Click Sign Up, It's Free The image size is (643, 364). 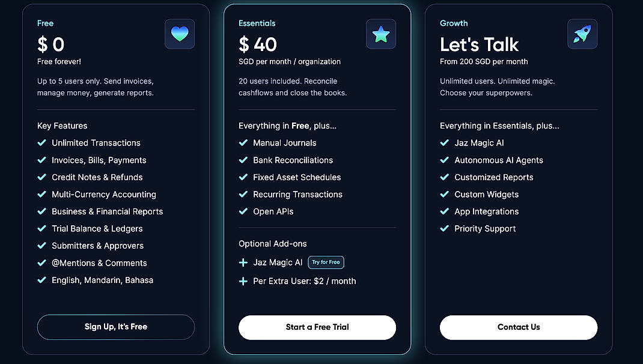tap(115, 327)
